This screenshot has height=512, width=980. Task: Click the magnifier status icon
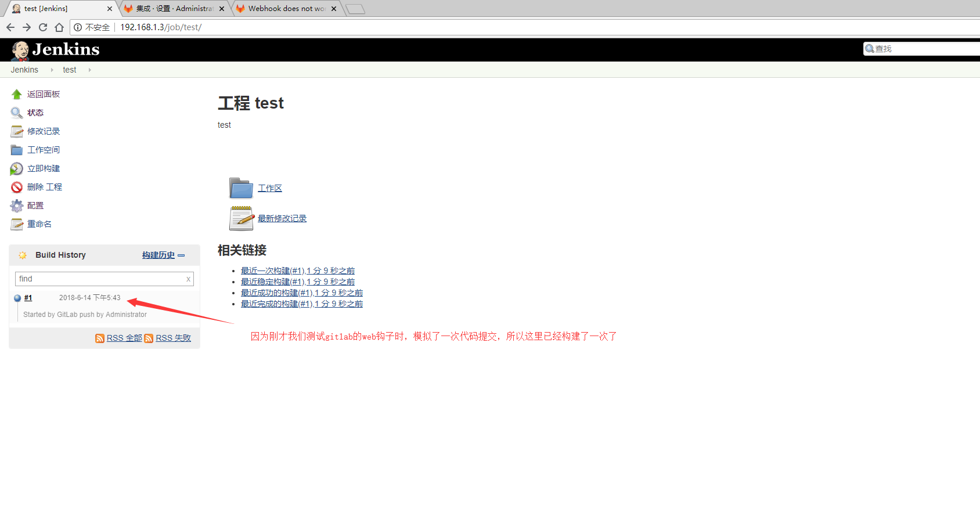tap(16, 113)
